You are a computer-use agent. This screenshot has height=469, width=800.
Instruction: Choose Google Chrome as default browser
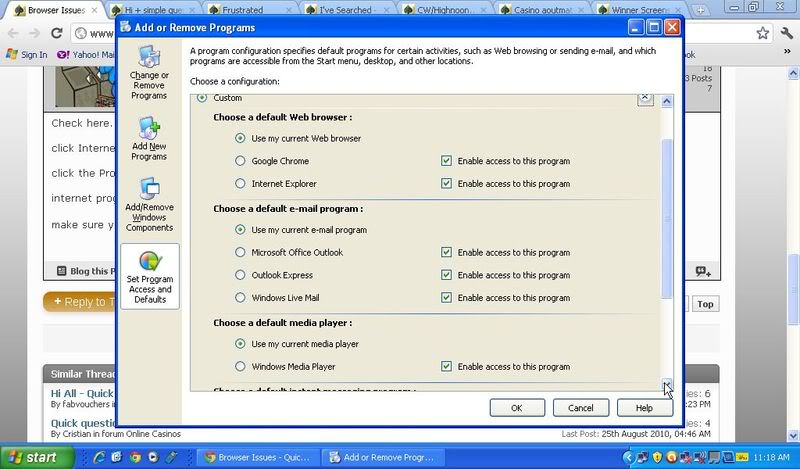pyautogui.click(x=240, y=161)
